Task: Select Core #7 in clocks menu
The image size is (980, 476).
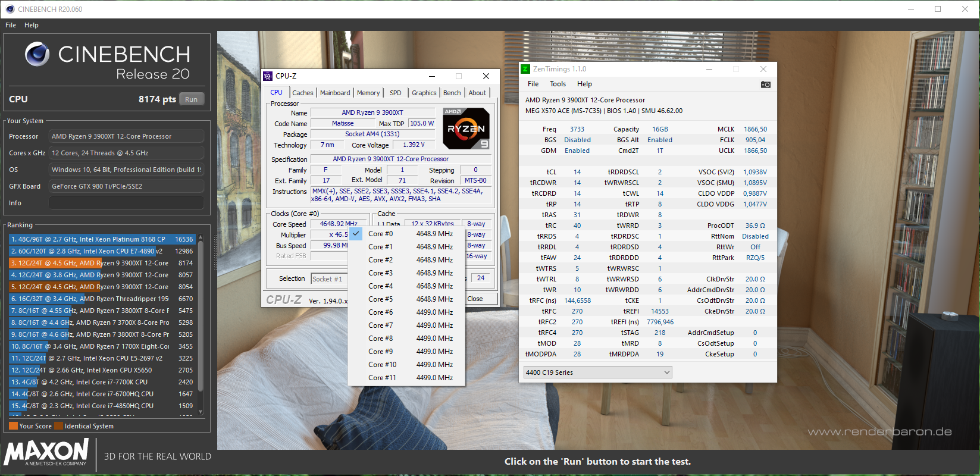Action: point(406,325)
